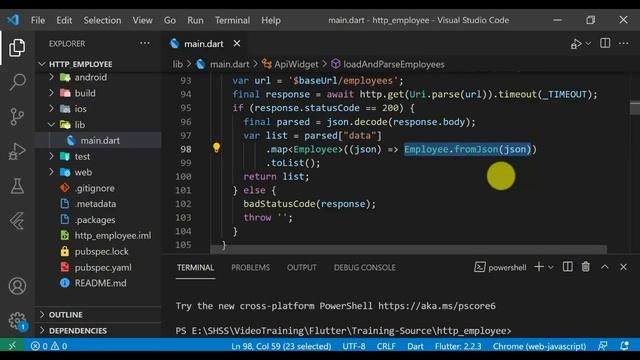Open the Accounts menu icon

tap(17, 286)
